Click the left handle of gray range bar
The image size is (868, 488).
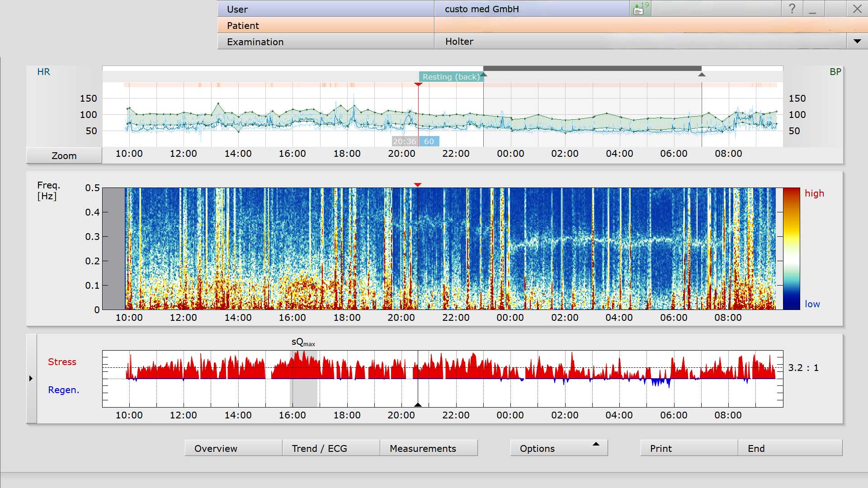click(x=484, y=75)
